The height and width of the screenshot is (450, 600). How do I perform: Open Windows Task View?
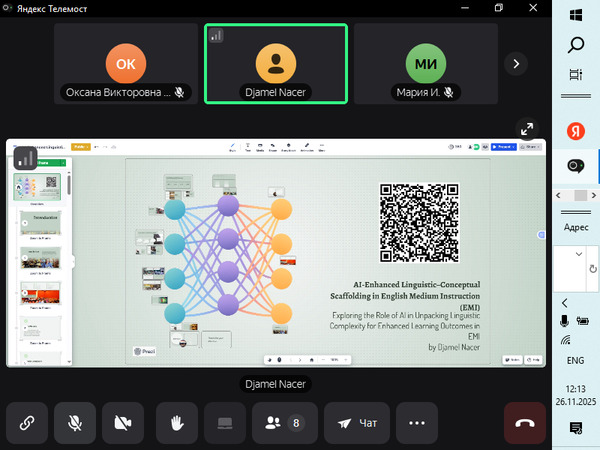pyautogui.click(x=576, y=74)
